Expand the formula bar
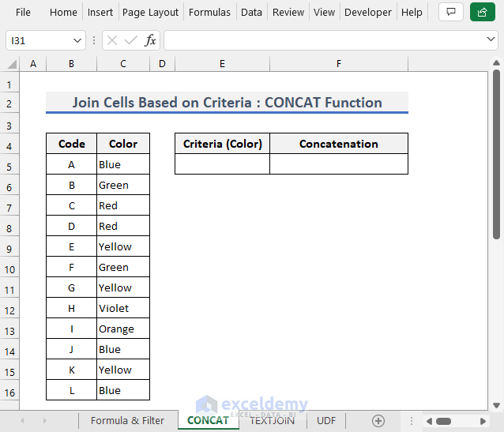The image size is (504, 432). (491, 39)
